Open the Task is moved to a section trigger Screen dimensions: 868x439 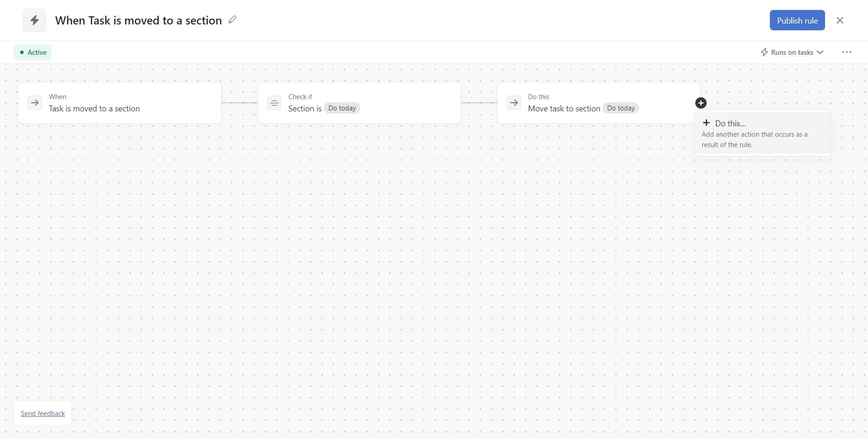point(94,109)
